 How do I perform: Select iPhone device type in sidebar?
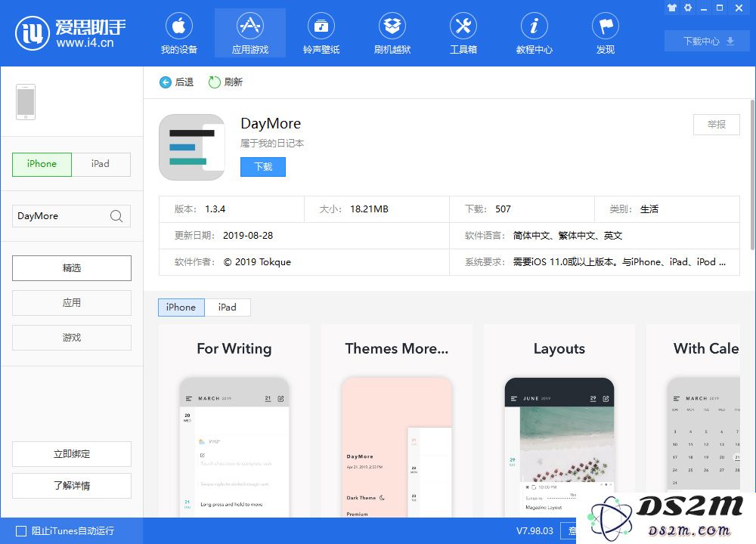[42, 164]
